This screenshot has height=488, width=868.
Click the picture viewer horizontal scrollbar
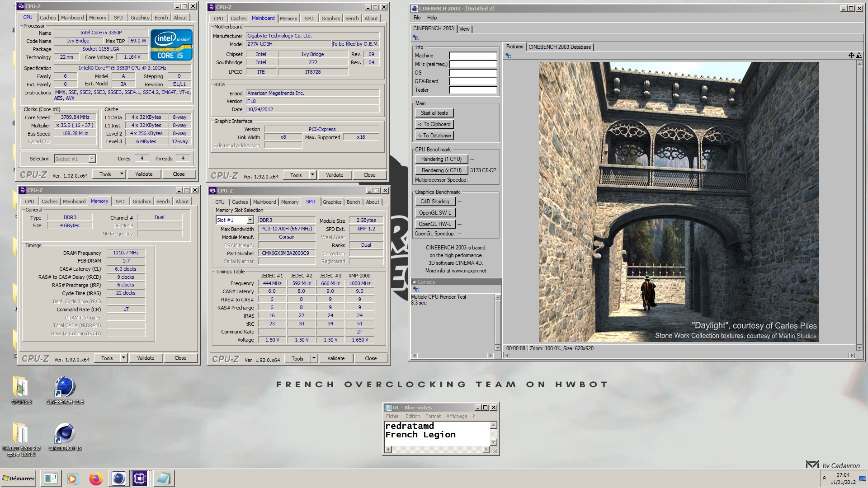[x=680, y=356]
